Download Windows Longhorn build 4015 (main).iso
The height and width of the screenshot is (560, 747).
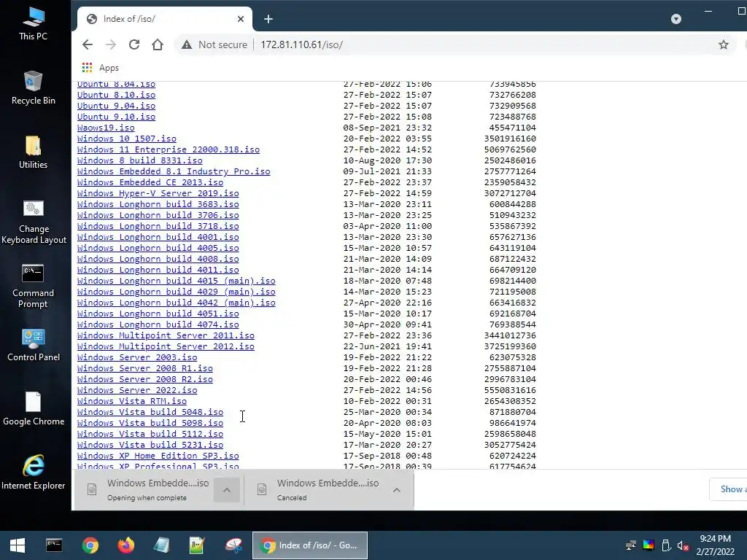click(177, 281)
